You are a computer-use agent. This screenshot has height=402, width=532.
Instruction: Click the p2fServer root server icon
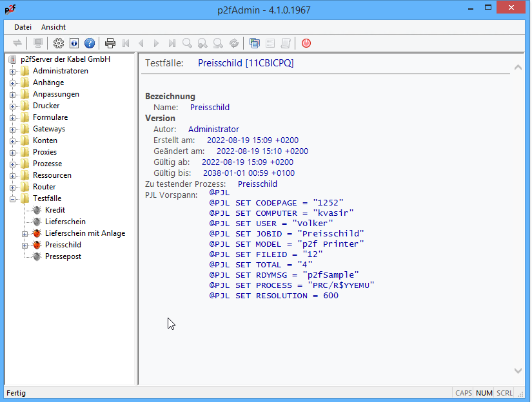coord(12,59)
